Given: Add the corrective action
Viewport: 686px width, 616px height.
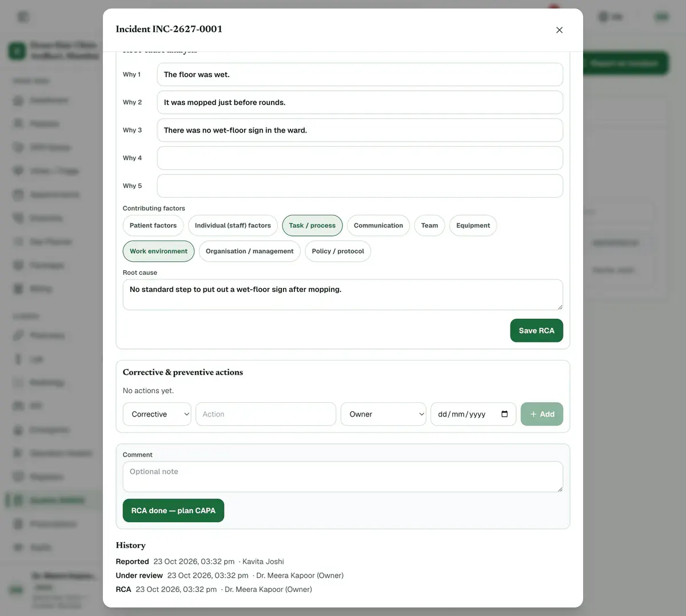Looking at the screenshot, I should [542, 414].
